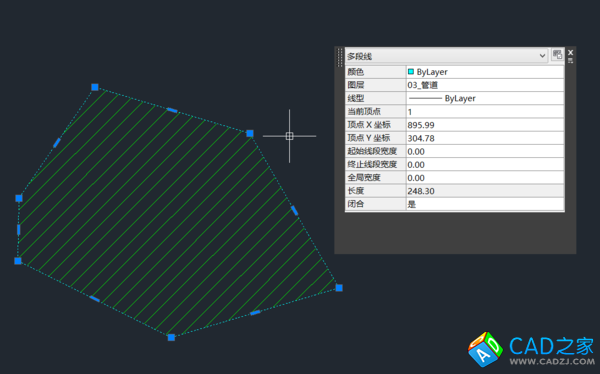This screenshot has height=374, width=600.
Task: Select the bottommost vertex grip of the polyline
Action: (x=171, y=337)
